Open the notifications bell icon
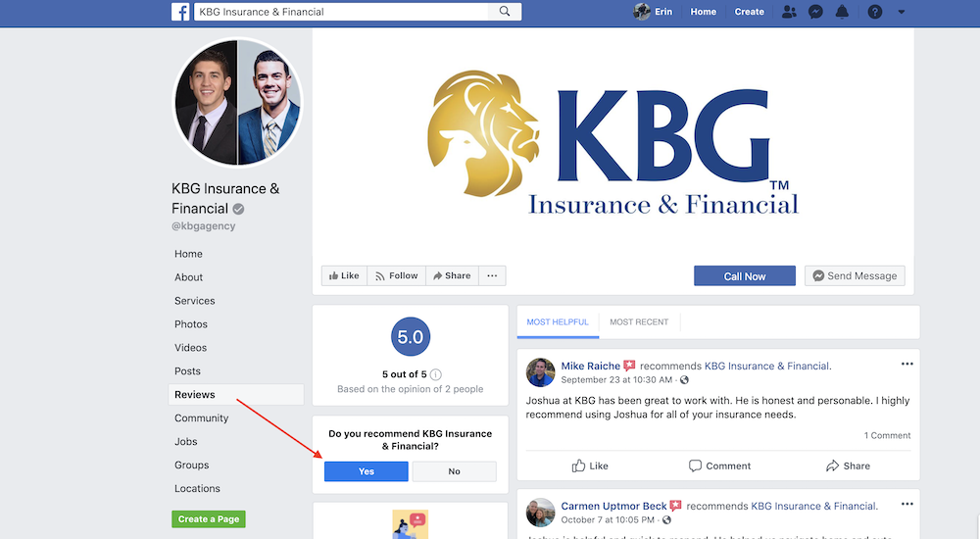This screenshot has width=980, height=539. click(x=842, y=11)
